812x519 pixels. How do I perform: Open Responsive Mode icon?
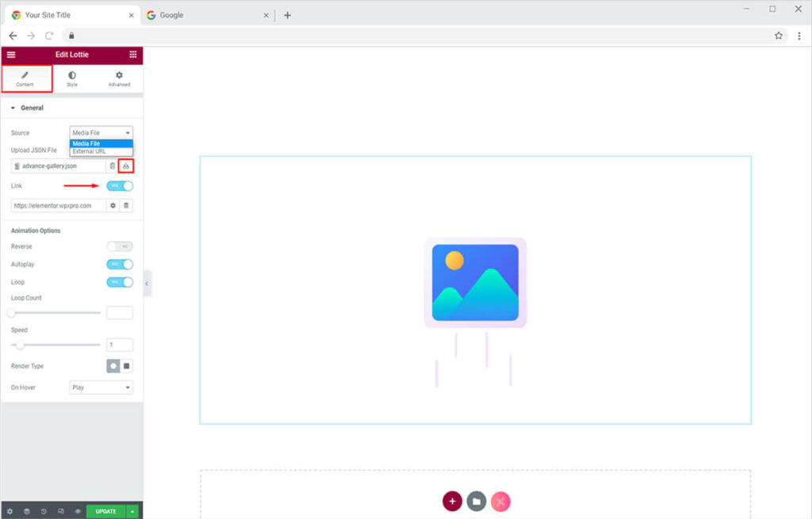point(60,512)
